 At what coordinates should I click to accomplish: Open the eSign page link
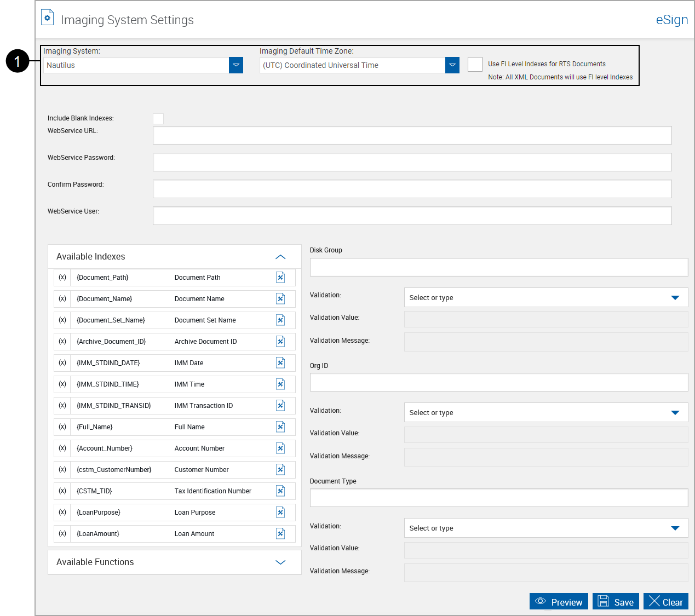click(x=671, y=20)
